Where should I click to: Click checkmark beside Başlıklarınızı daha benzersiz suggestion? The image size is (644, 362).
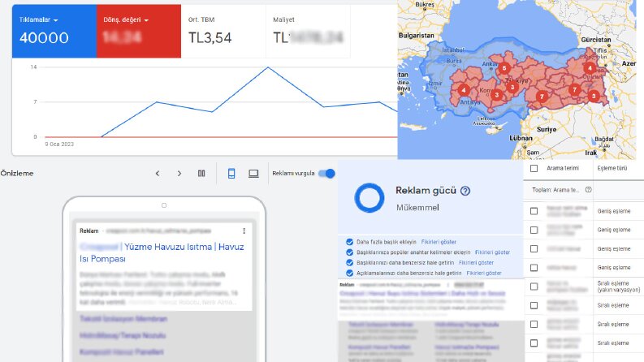349,263
